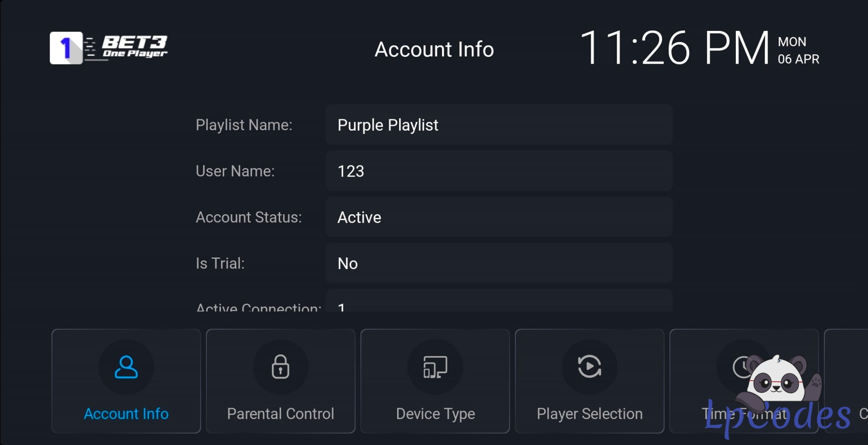
Task: Click the BET3 One Player logo
Action: click(109, 48)
